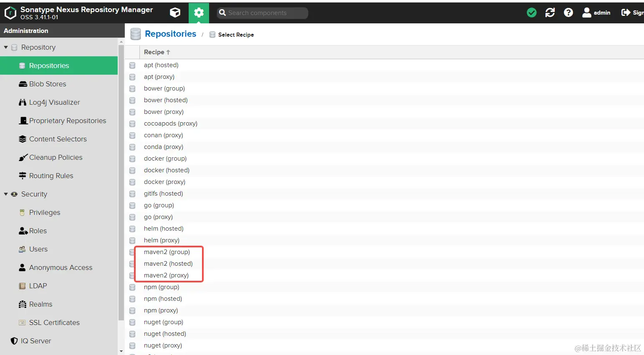This screenshot has height=355, width=644.
Task: Click the Repositories breadcrumb link
Action: pos(170,34)
